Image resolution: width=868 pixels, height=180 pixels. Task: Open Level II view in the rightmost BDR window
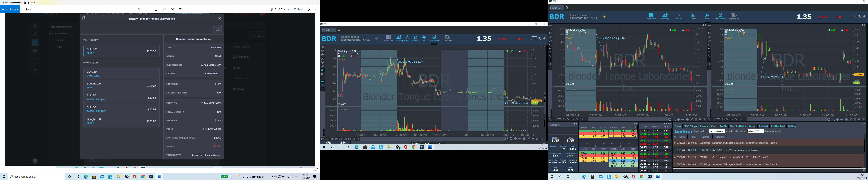pos(693,16)
